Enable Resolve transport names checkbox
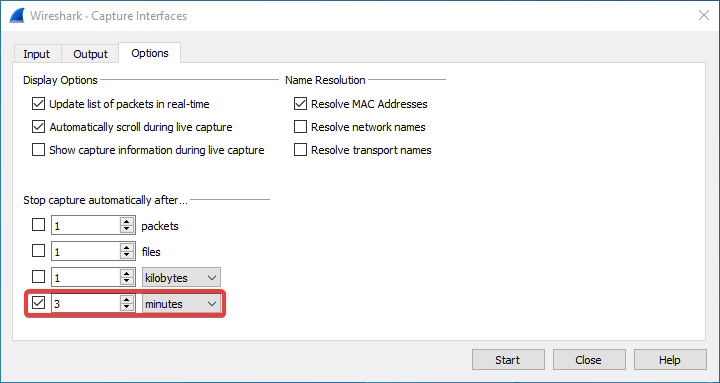720x383 pixels. pos(300,150)
